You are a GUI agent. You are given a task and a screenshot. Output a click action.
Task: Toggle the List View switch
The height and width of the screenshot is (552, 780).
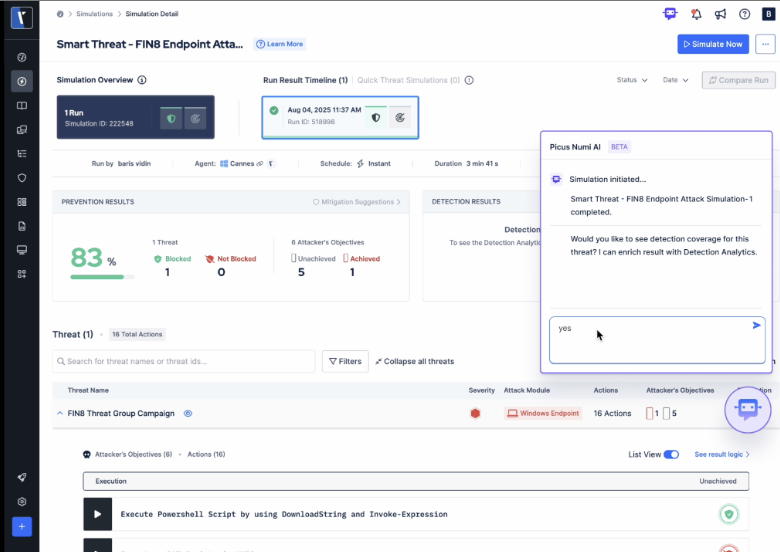pyautogui.click(x=671, y=454)
